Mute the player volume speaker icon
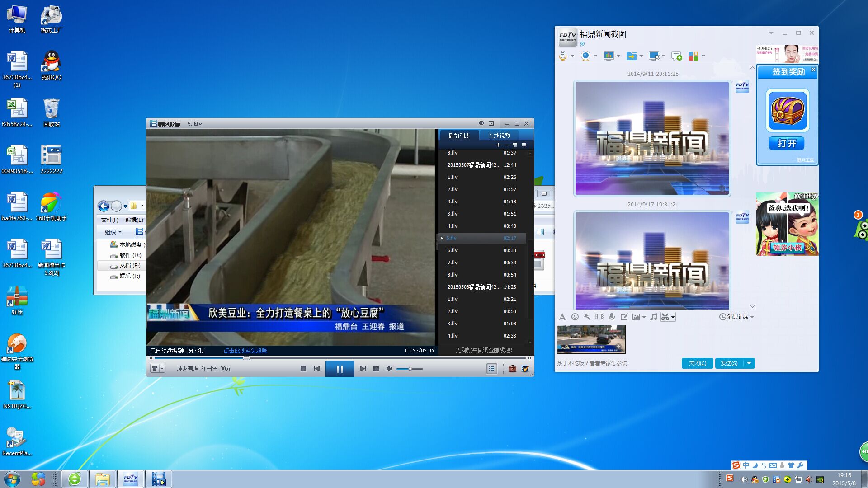Image resolution: width=868 pixels, height=488 pixels. (x=389, y=369)
